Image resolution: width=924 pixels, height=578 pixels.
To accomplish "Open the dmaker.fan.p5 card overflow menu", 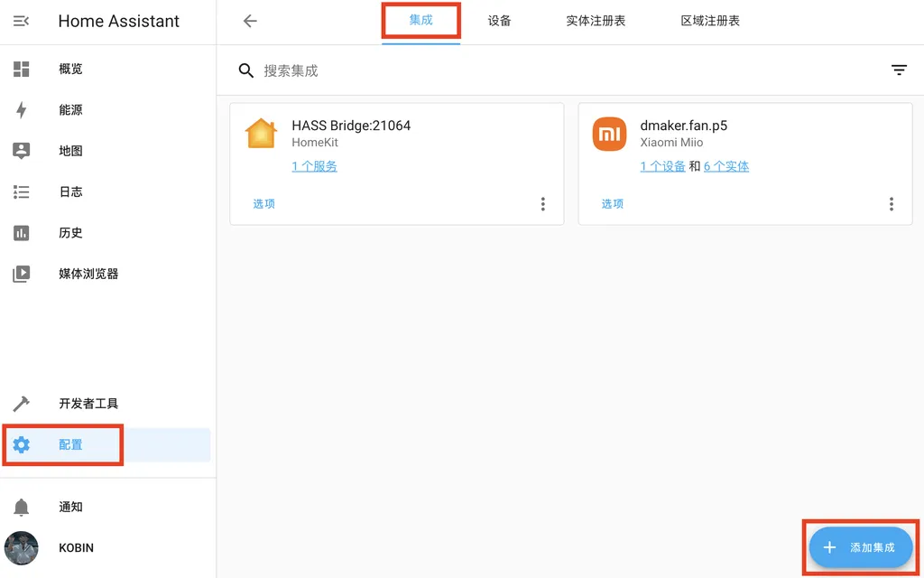I will click(892, 204).
